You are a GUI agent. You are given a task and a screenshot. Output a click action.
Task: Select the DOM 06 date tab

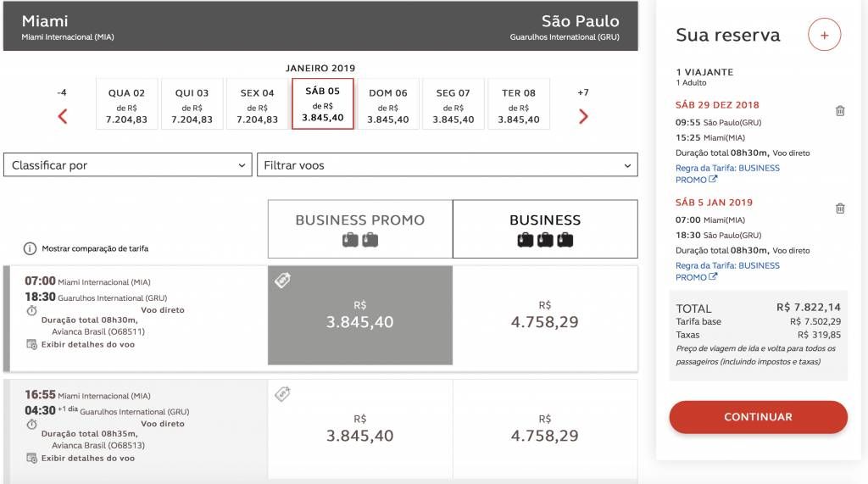(x=388, y=104)
